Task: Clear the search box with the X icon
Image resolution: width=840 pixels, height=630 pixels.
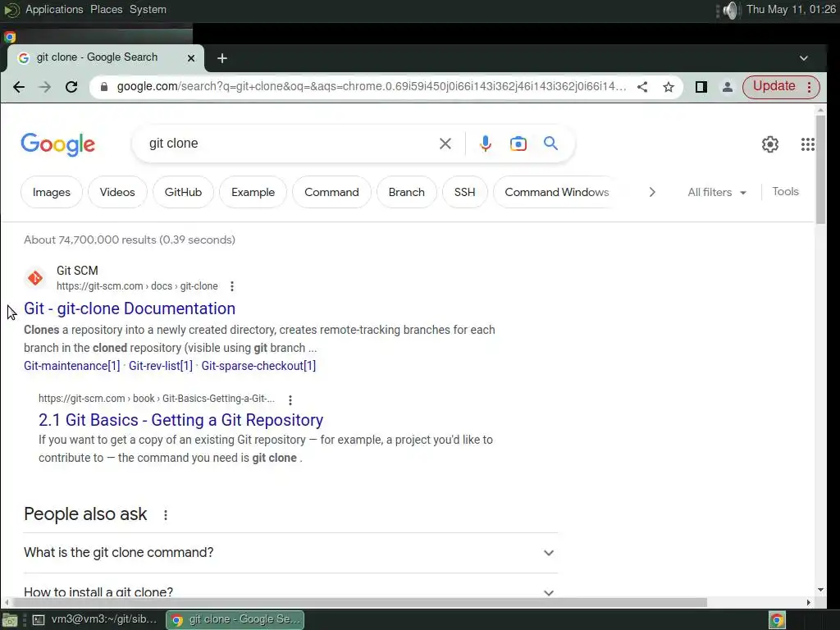Action: point(445,144)
